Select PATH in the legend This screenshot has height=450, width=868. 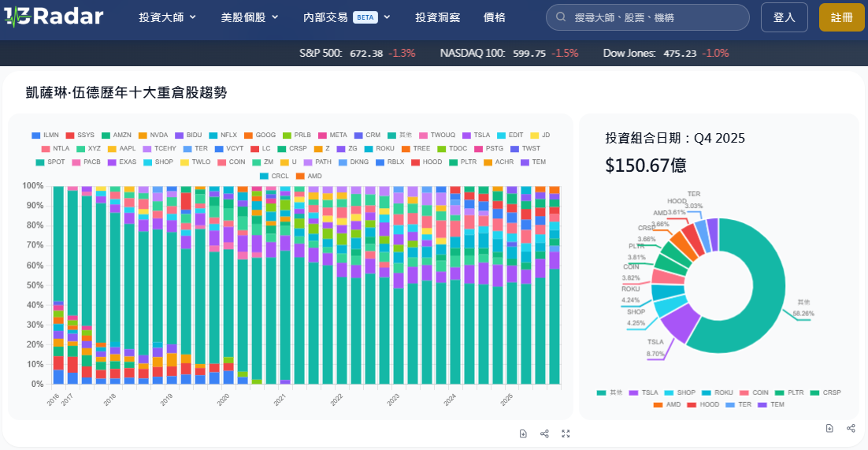tap(317, 162)
